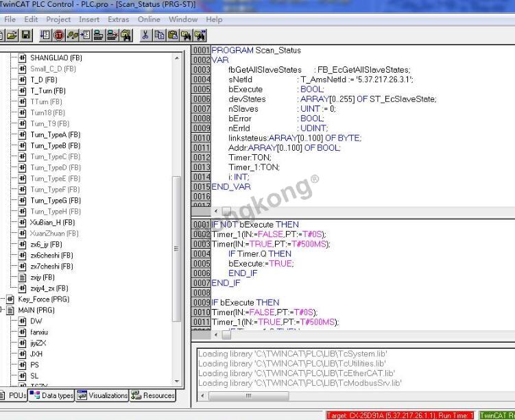Click the action icon beside fanxiu
The width and height of the screenshot is (515, 420).
point(23,332)
